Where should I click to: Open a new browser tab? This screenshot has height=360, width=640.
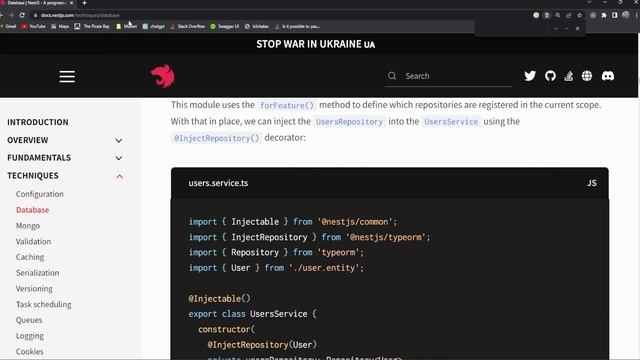pyautogui.click(x=84, y=3)
